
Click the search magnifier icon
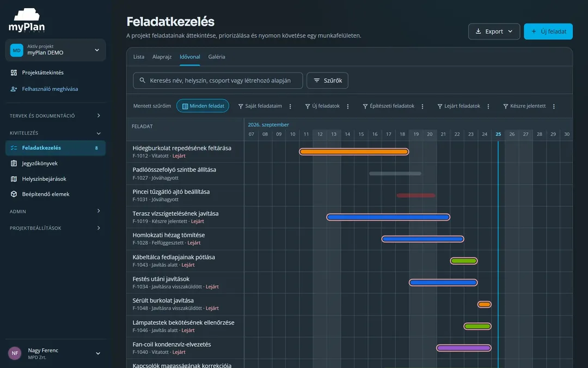pos(143,80)
